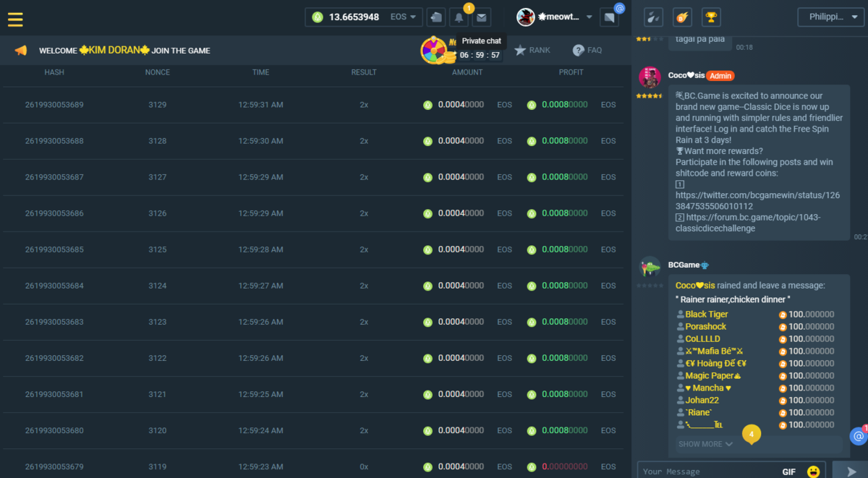Viewport: 868px width, 478px height.
Task: Open the EOS currency dropdown
Action: [404, 17]
